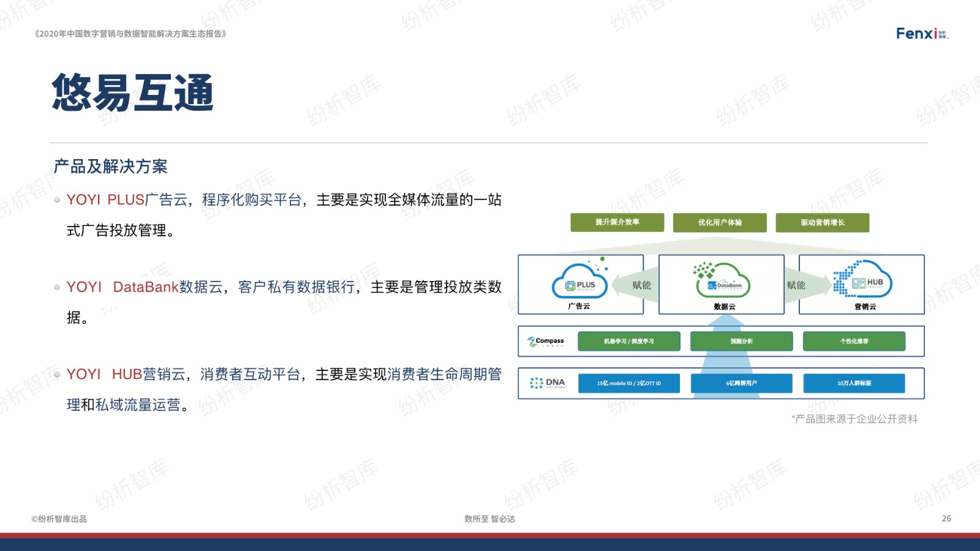Click the 广告云 label
This screenshot has width=980, height=551.
coord(579,306)
